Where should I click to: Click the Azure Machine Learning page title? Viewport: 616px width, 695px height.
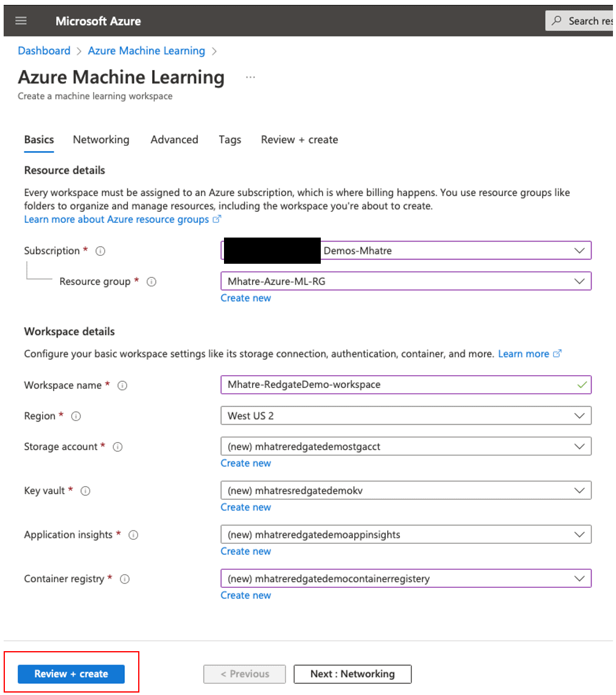[121, 77]
